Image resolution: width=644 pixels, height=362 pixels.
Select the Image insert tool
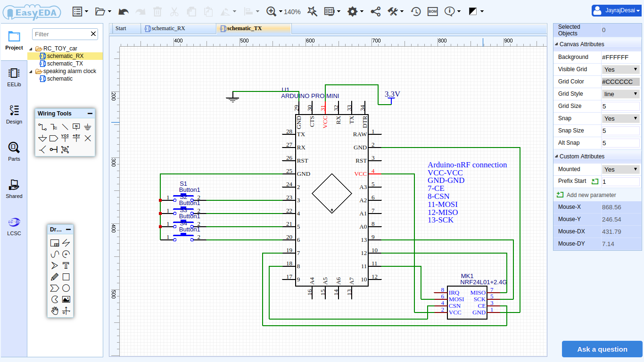pyautogui.click(x=66, y=299)
